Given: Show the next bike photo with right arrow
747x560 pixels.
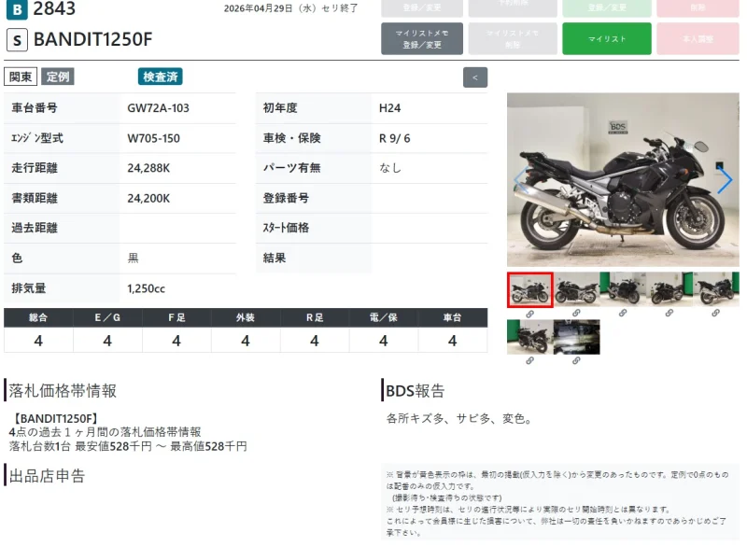Looking at the screenshot, I should [725, 180].
